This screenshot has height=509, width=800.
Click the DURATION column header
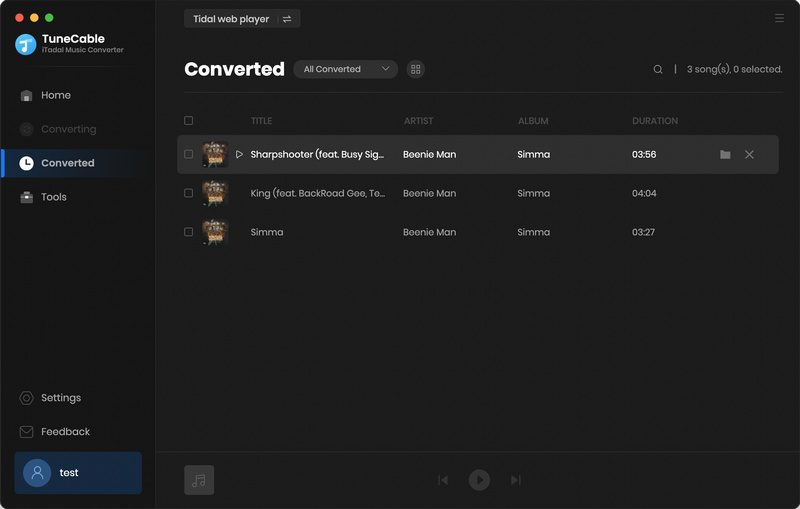click(655, 121)
